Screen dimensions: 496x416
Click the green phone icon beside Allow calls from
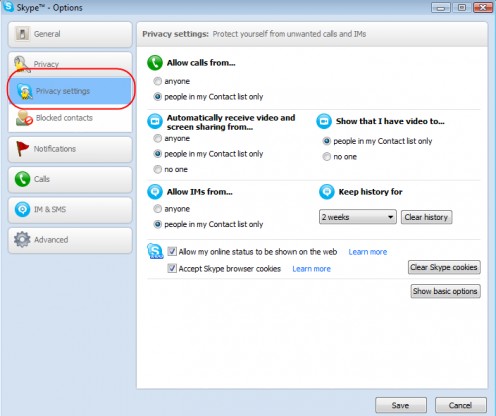pos(155,63)
